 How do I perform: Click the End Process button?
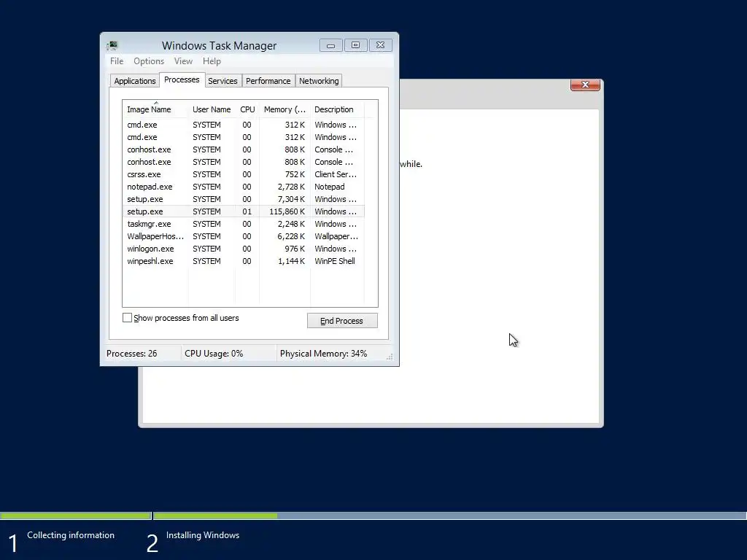tap(342, 321)
